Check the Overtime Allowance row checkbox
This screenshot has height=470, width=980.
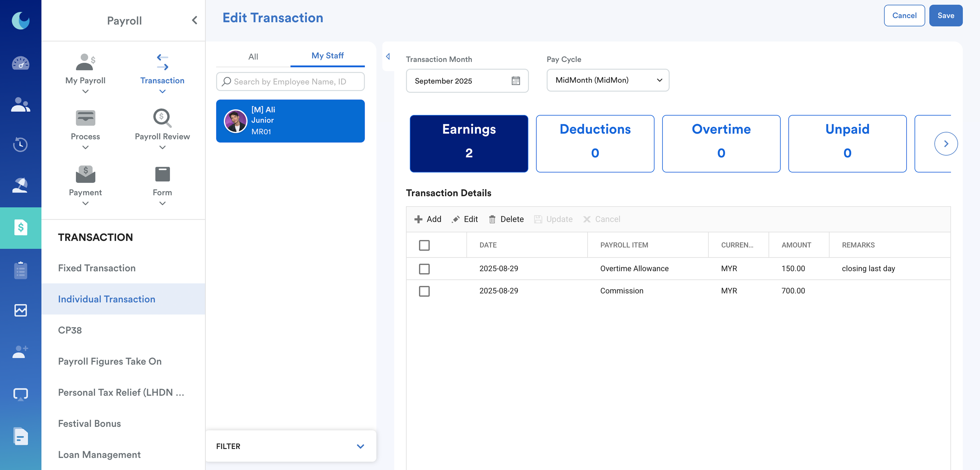tap(424, 269)
